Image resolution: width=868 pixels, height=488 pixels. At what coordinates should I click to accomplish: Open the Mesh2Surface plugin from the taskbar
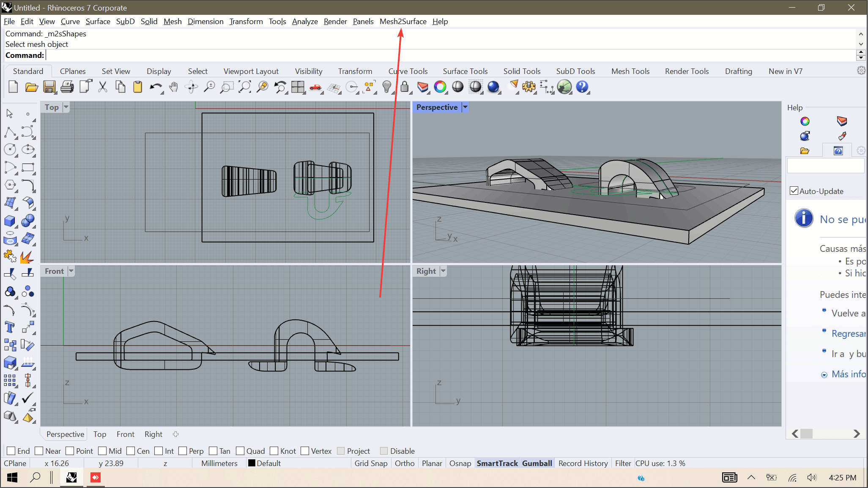point(95,477)
